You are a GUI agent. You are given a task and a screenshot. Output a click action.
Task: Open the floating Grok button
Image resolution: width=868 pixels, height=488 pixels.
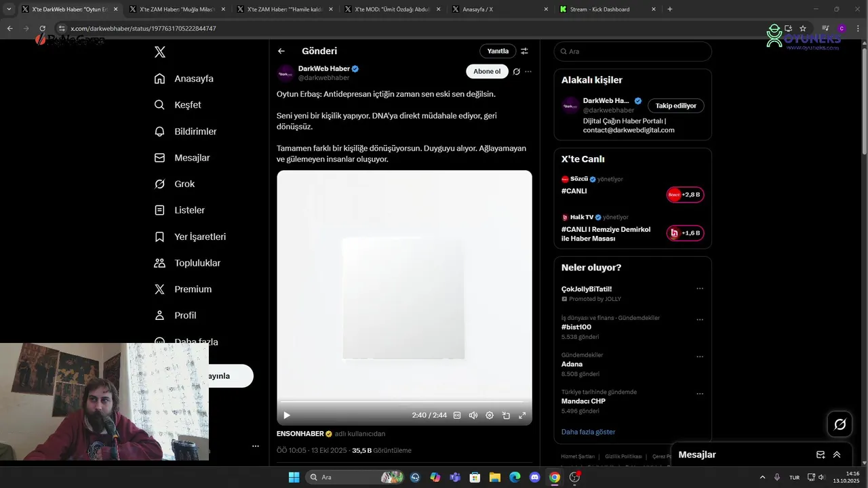pyautogui.click(x=840, y=424)
